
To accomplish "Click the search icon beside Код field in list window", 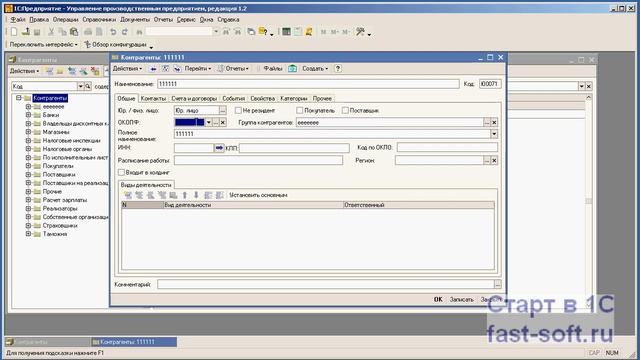I will [88, 86].
